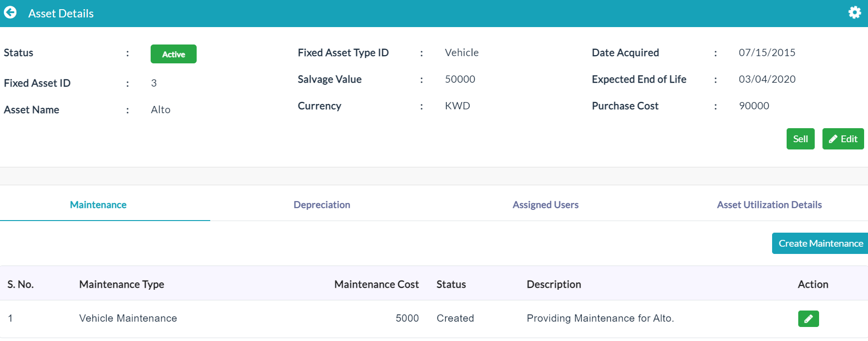Click the Description column header
Screen dimensions: 868x341
(x=554, y=284)
